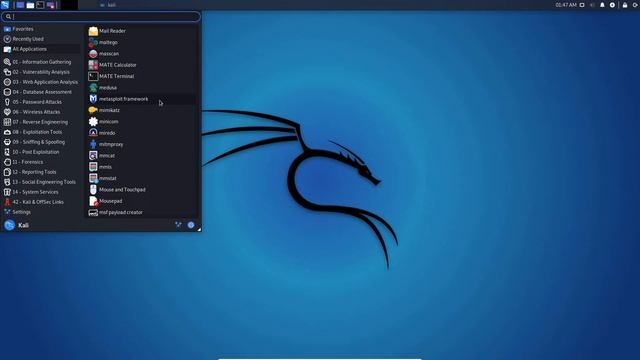Viewport: 640px width, 360px height.
Task: Open settings manager icon in menu footer
Action: coord(178,225)
